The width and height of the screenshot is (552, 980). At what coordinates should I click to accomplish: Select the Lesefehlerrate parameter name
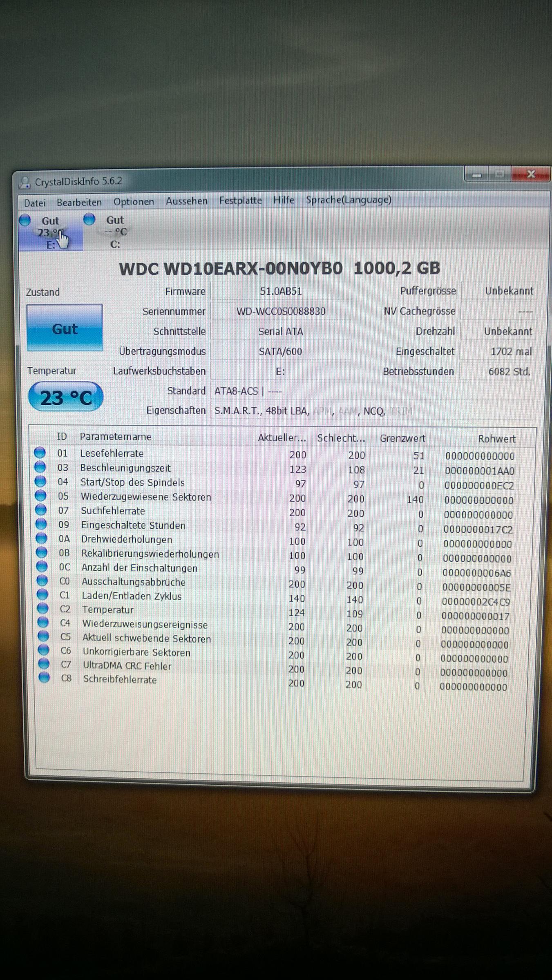point(112,453)
